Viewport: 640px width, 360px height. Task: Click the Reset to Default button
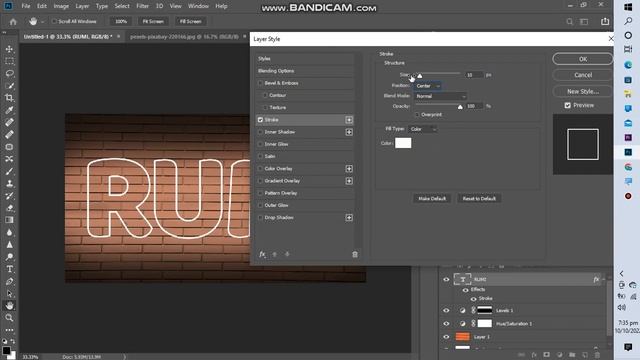(x=479, y=199)
